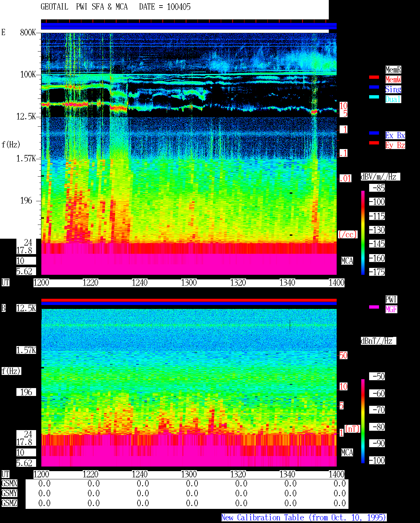The height and width of the screenshot is (523, 420).
Task: Click the 1340 time tick under the B panel
Action: (x=287, y=474)
